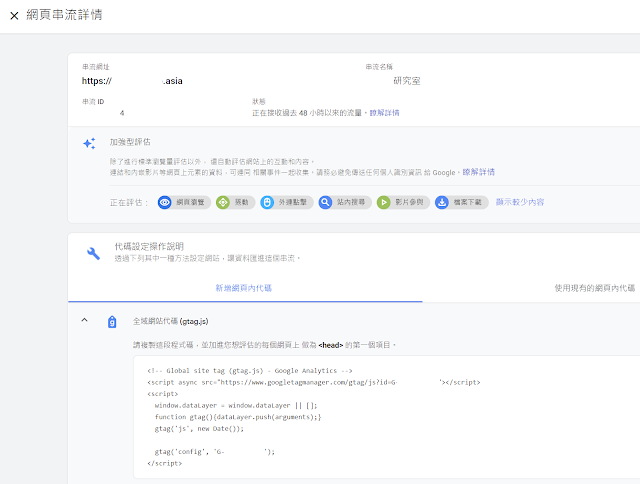Click the 串流名稱 field label
The image size is (640, 484).
[379, 67]
